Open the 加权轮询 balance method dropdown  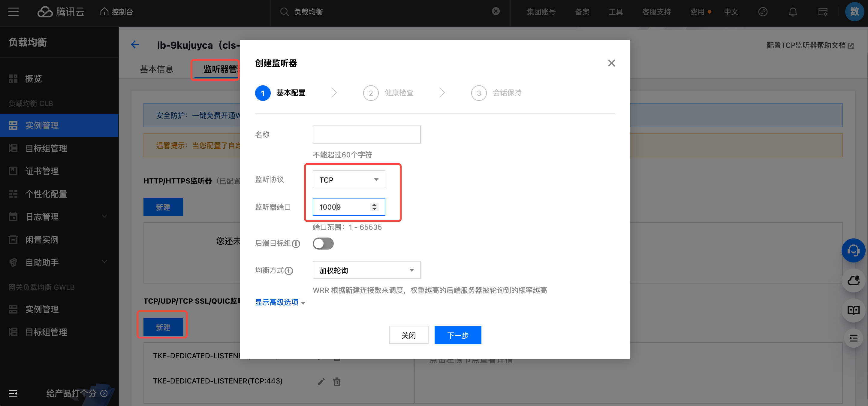(366, 270)
